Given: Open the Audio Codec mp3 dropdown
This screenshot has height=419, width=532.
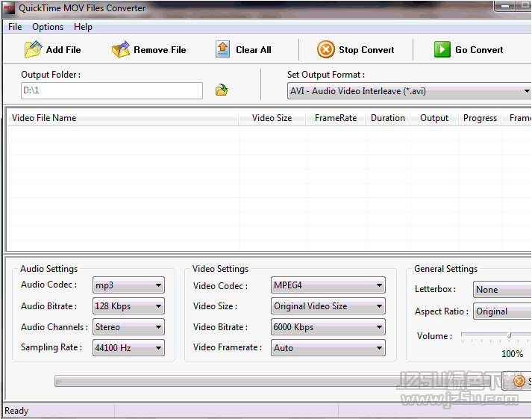Looking at the screenshot, I should [128, 285].
